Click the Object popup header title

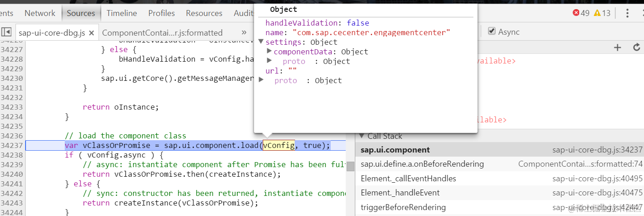(x=283, y=9)
